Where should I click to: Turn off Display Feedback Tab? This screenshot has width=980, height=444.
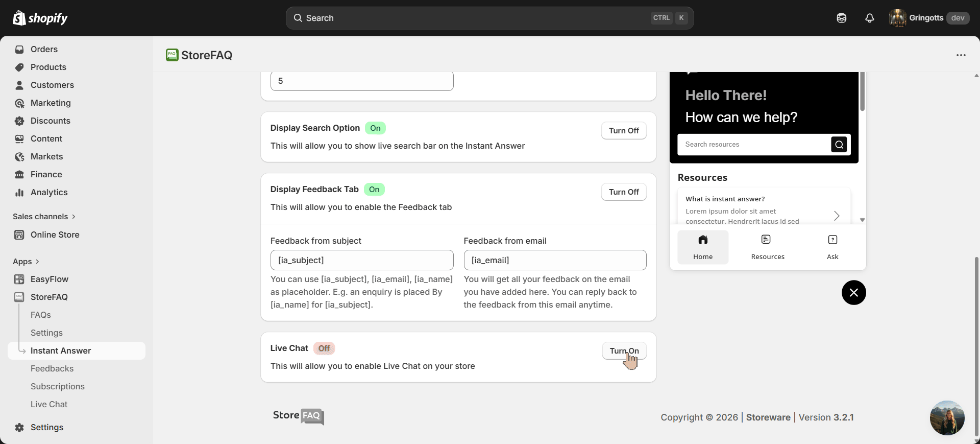(x=624, y=192)
